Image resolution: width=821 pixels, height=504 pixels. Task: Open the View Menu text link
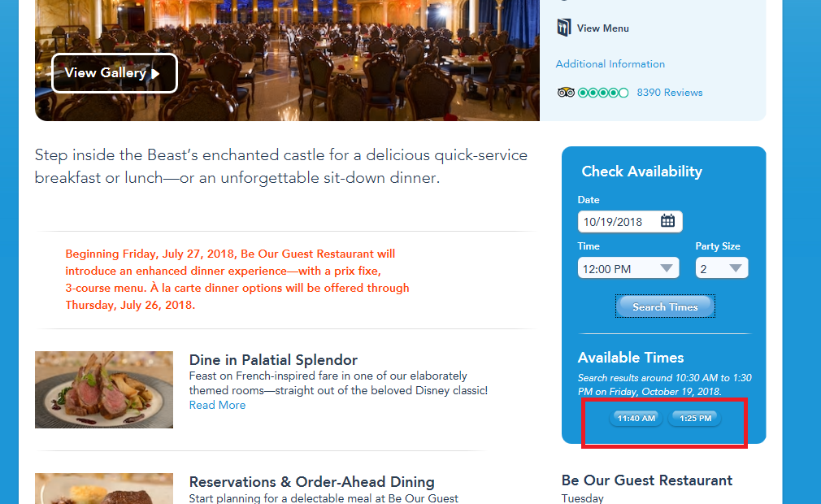pos(602,28)
